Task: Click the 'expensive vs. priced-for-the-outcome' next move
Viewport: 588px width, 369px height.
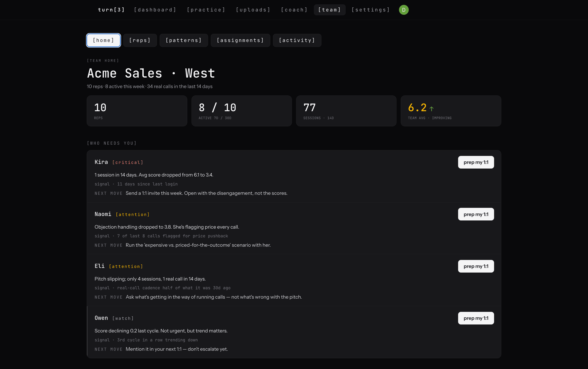Action: pyautogui.click(x=198, y=245)
